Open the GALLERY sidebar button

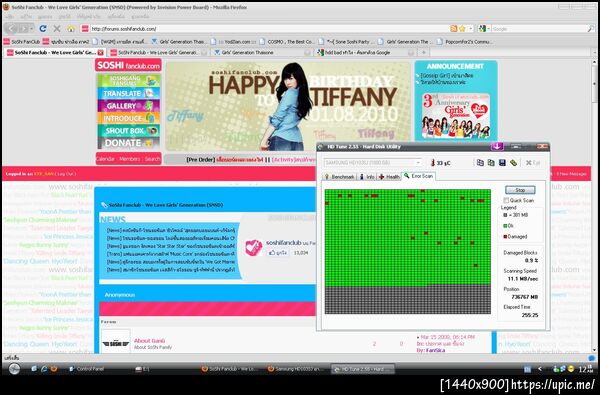(x=129, y=106)
